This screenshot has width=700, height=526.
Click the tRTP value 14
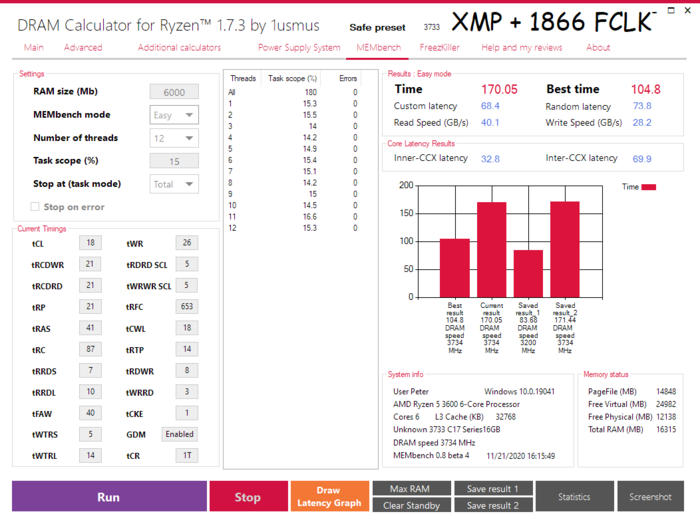[187, 349]
